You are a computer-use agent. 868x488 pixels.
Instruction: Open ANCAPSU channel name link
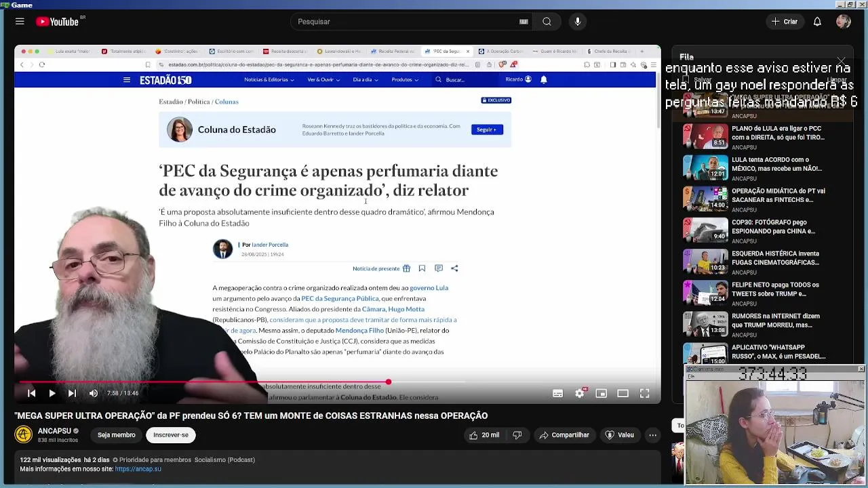point(54,431)
